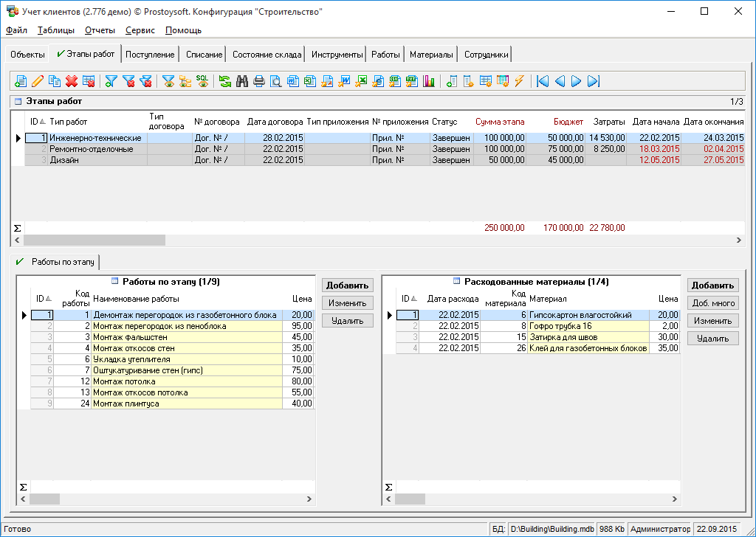
Task: Switch to the Поступление tab
Action: [x=150, y=55]
